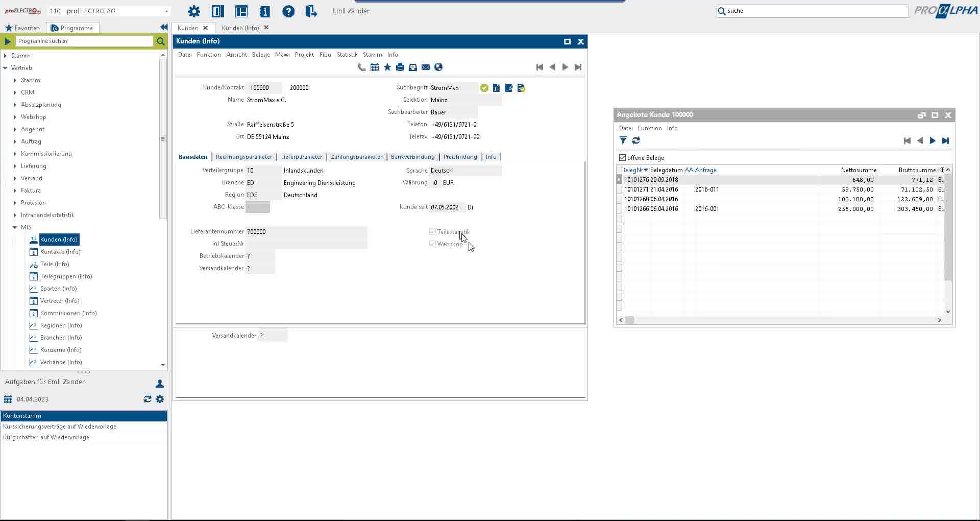Click the filter funnel icon in Angebote window
Image resolution: width=980 pixels, height=521 pixels.
tap(623, 140)
